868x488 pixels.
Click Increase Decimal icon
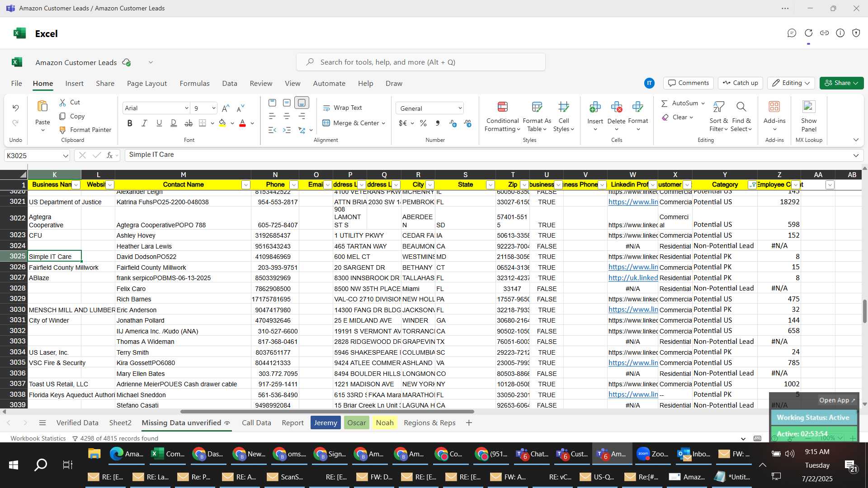tap(453, 123)
